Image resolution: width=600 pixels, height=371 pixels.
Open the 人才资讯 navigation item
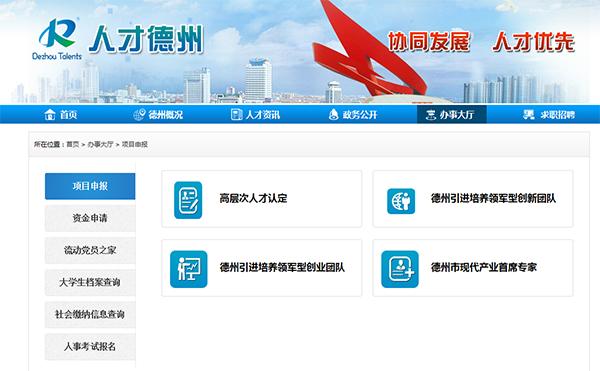pyautogui.click(x=255, y=114)
